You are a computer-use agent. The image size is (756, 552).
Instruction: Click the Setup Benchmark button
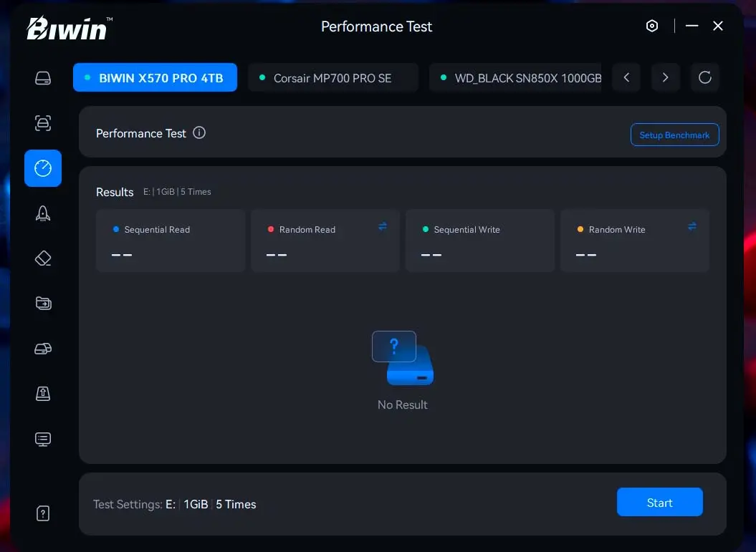(674, 135)
